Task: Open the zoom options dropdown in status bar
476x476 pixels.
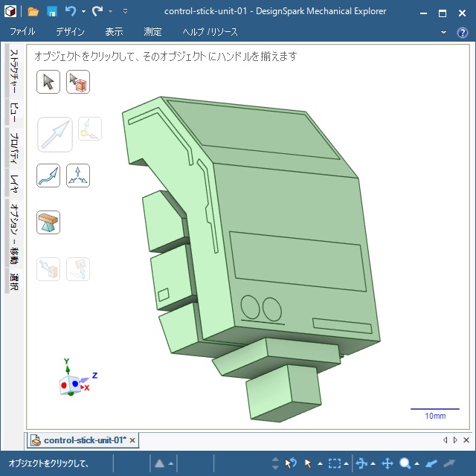Action: (416, 464)
